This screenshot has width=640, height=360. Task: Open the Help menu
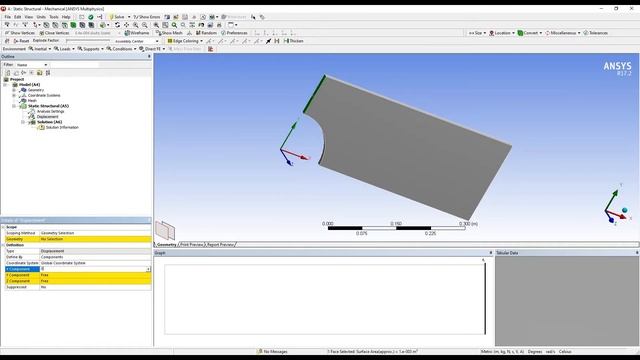(66, 17)
